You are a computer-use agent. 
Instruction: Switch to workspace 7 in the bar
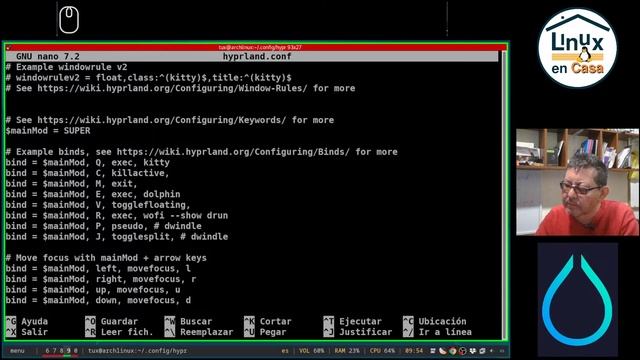click(x=54, y=351)
